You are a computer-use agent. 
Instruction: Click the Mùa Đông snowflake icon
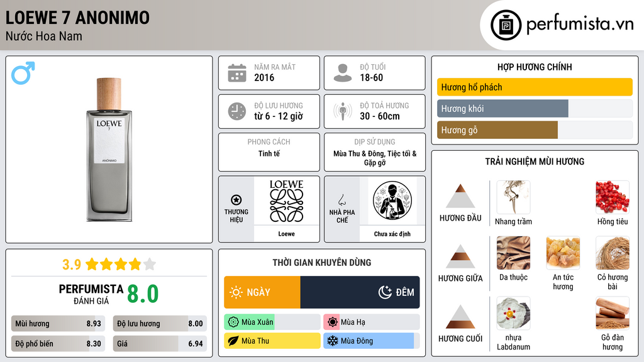click(x=333, y=341)
